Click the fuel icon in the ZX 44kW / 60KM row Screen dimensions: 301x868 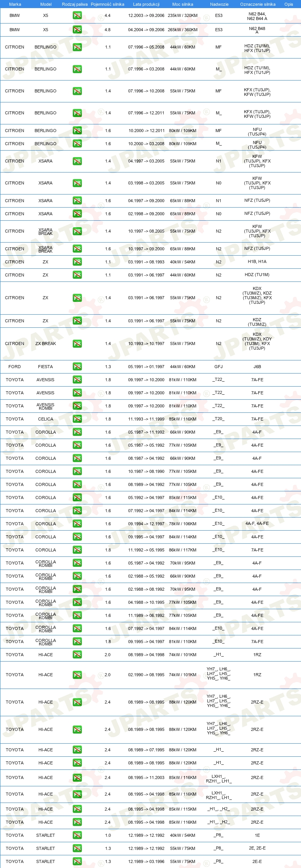[77, 275]
